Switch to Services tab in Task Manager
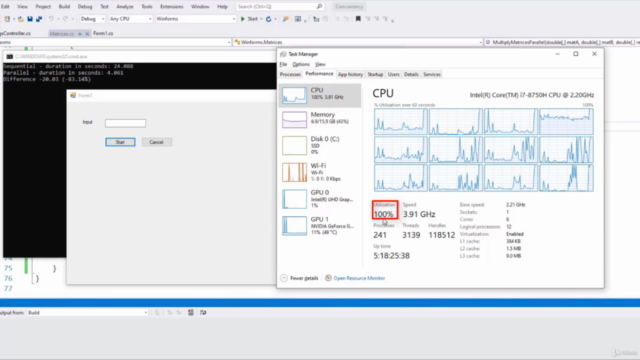640x360 pixels. [x=432, y=74]
